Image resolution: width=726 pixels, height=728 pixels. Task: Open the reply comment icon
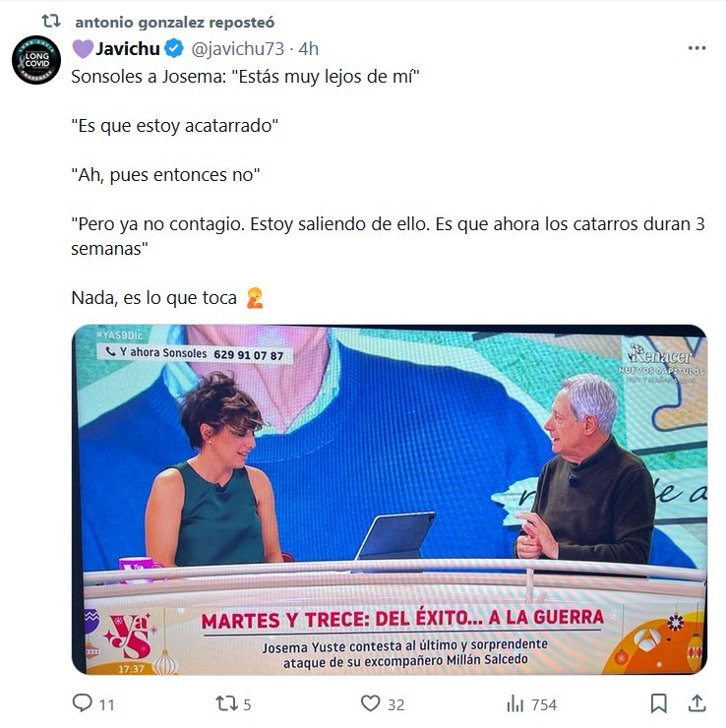tap(83, 703)
